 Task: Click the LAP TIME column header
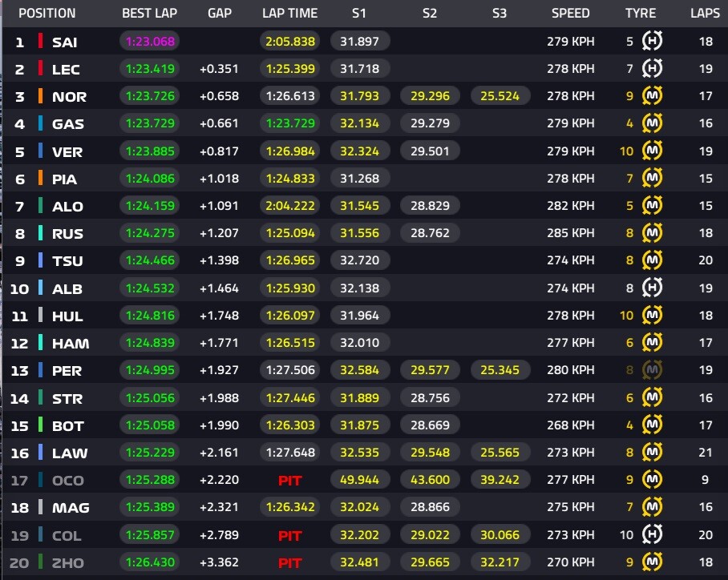point(289,14)
